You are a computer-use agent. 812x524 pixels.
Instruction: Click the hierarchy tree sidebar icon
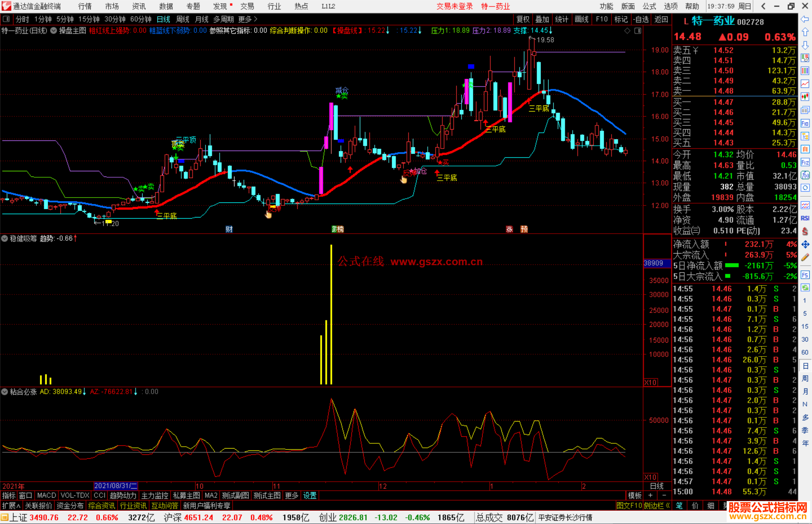pos(805,136)
